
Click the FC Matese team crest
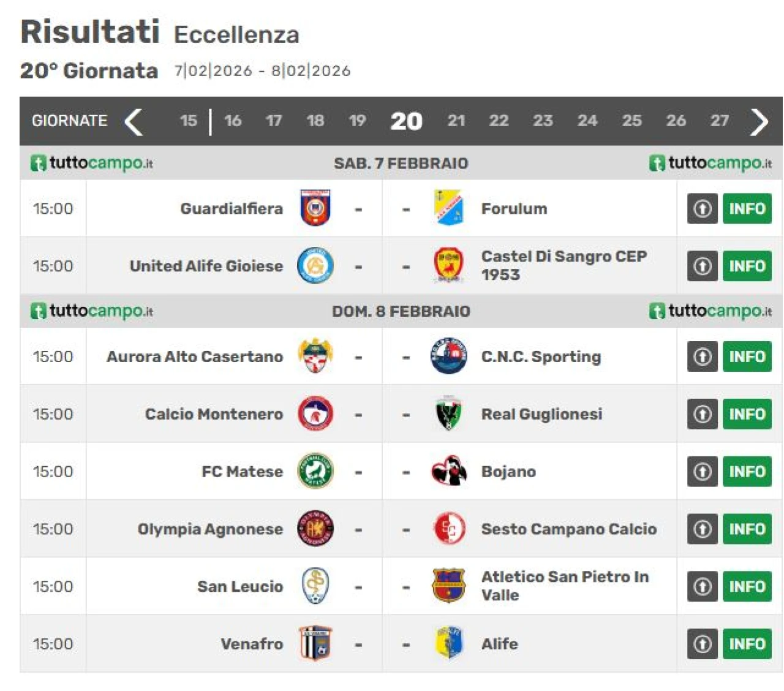[x=315, y=472]
